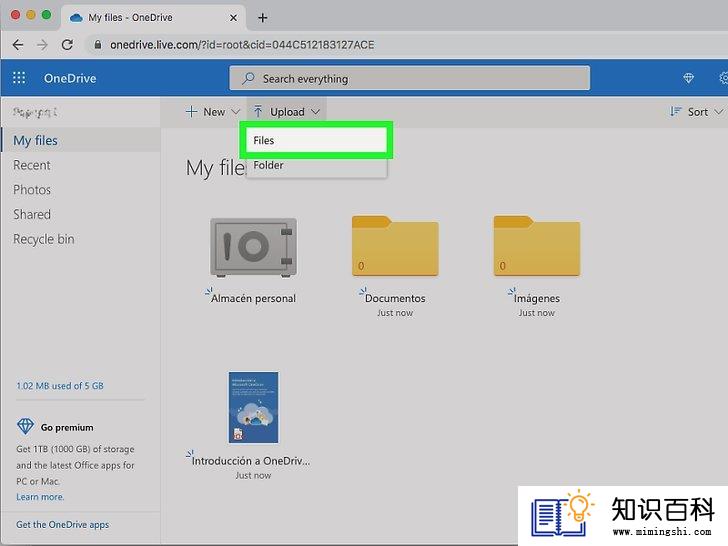This screenshot has width=728, height=546.
Task: Click the Documentos folder name label
Action: pos(395,299)
